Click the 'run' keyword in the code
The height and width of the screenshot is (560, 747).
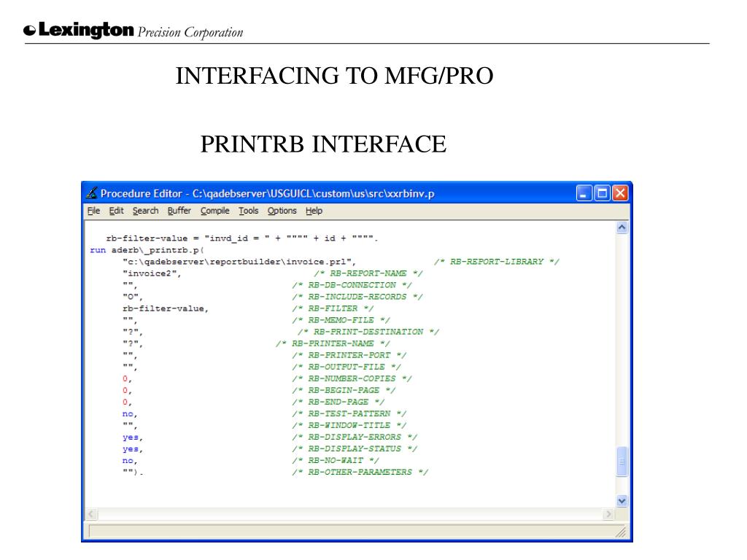(98, 250)
